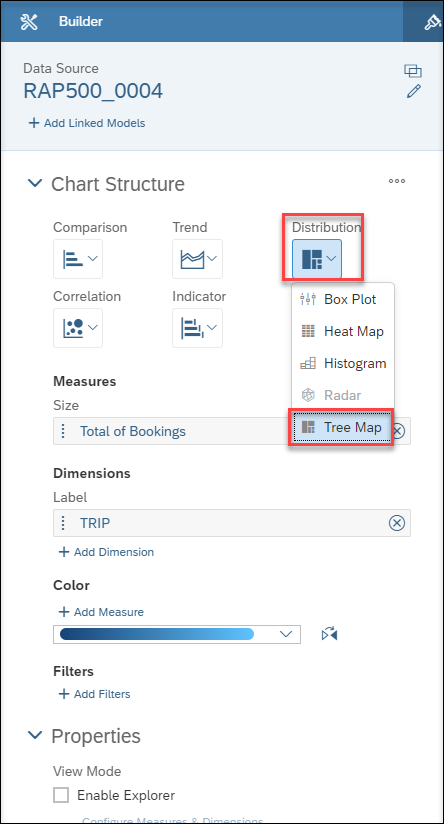The image size is (444, 824).
Task: Click the swap color palette icon
Action: [x=329, y=634]
